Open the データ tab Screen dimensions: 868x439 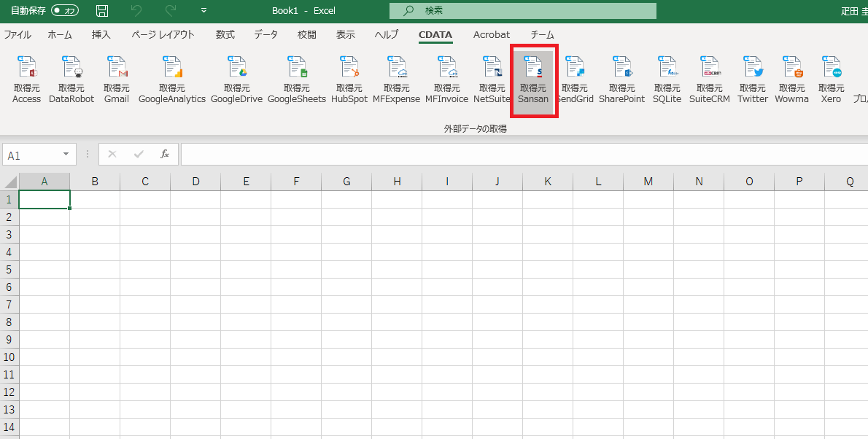tap(266, 34)
